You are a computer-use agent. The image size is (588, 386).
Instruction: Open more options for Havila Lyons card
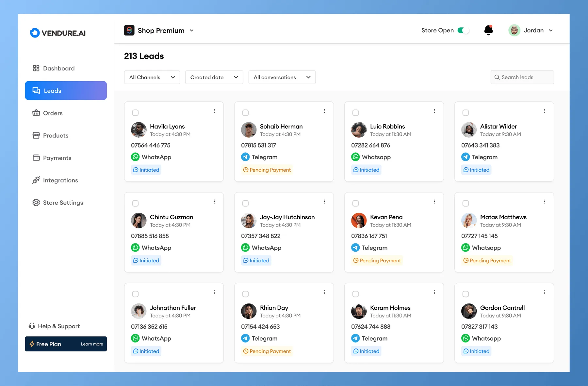pyautogui.click(x=214, y=111)
